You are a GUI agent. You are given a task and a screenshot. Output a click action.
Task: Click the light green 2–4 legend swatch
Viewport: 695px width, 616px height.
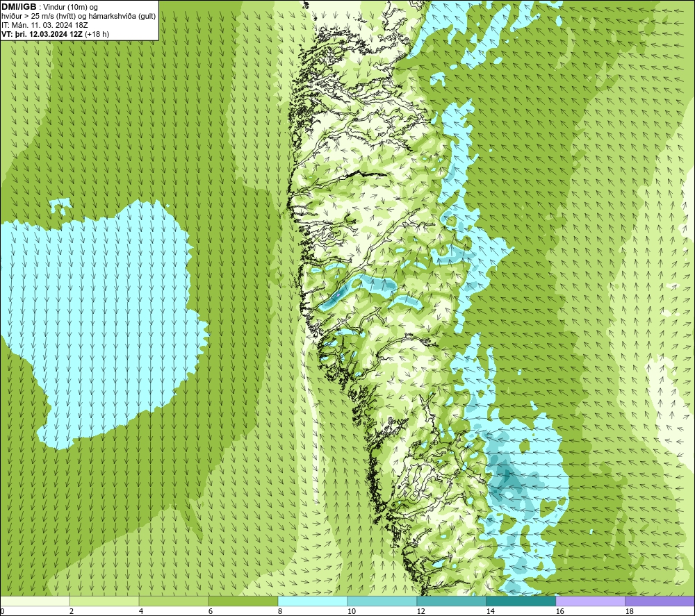coord(104,601)
